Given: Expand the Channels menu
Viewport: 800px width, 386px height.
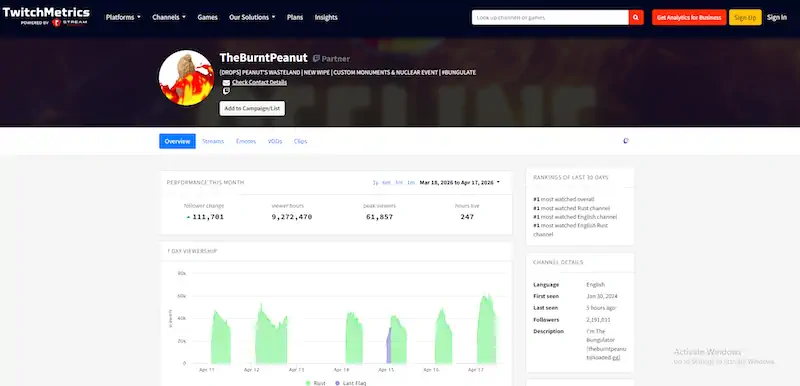Looking at the screenshot, I should tap(169, 17).
